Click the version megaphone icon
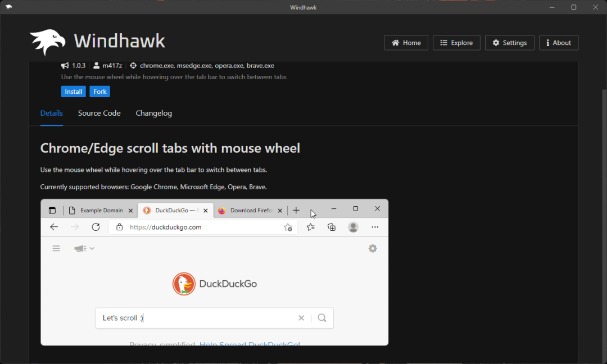Screen dimensions: 607x364 (x=65, y=65)
